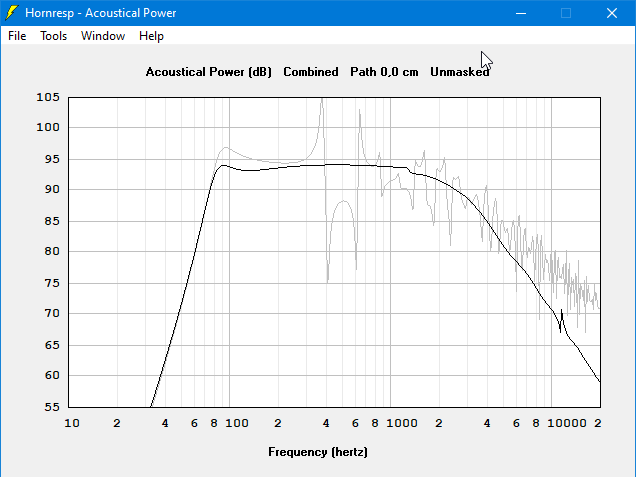Click the 'Path 0,0 cm' label
The height and width of the screenshot is (477, 636).
coord(384,72)
